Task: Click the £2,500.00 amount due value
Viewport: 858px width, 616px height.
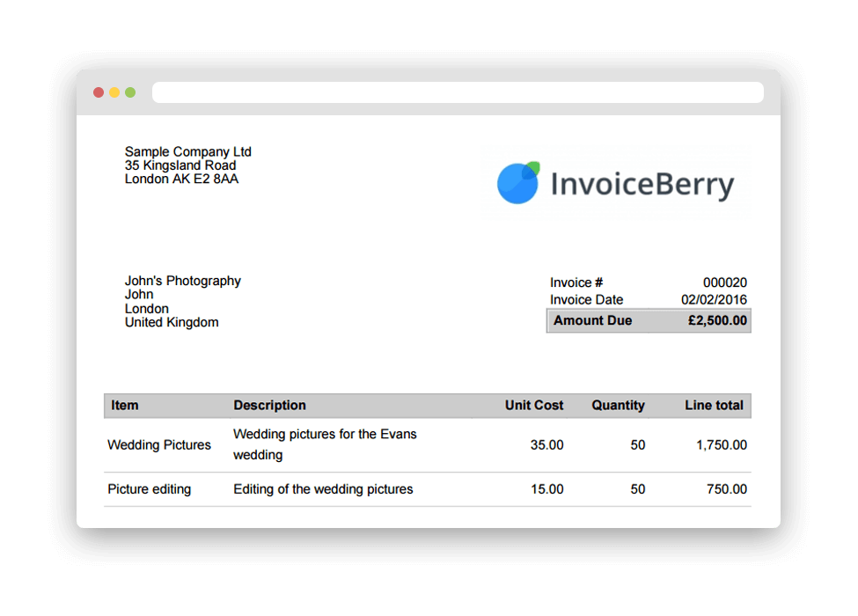Action: coord(716,320)
